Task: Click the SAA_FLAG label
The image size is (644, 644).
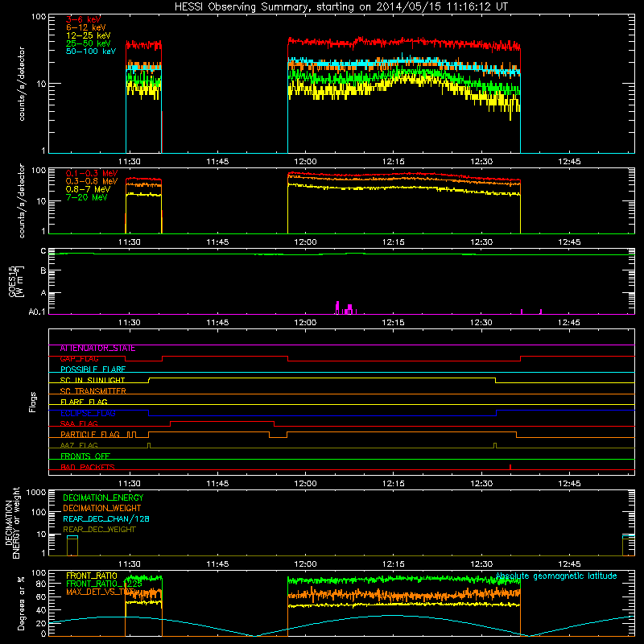Action: 79,424
